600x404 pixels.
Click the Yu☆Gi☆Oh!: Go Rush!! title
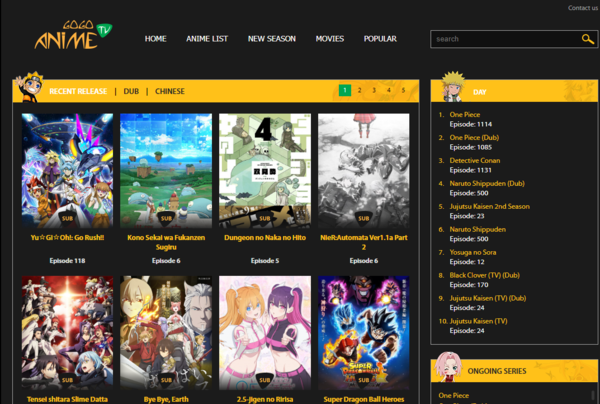pos(67,238)
